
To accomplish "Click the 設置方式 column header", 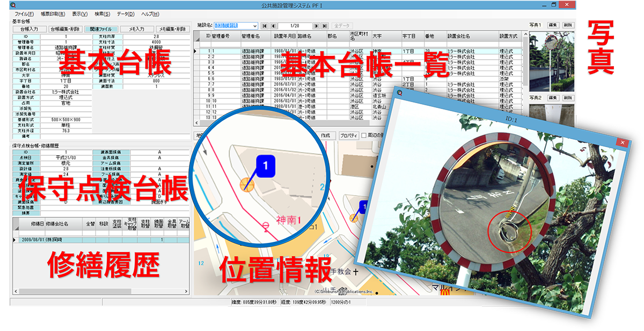I will [x=509, y=37].
